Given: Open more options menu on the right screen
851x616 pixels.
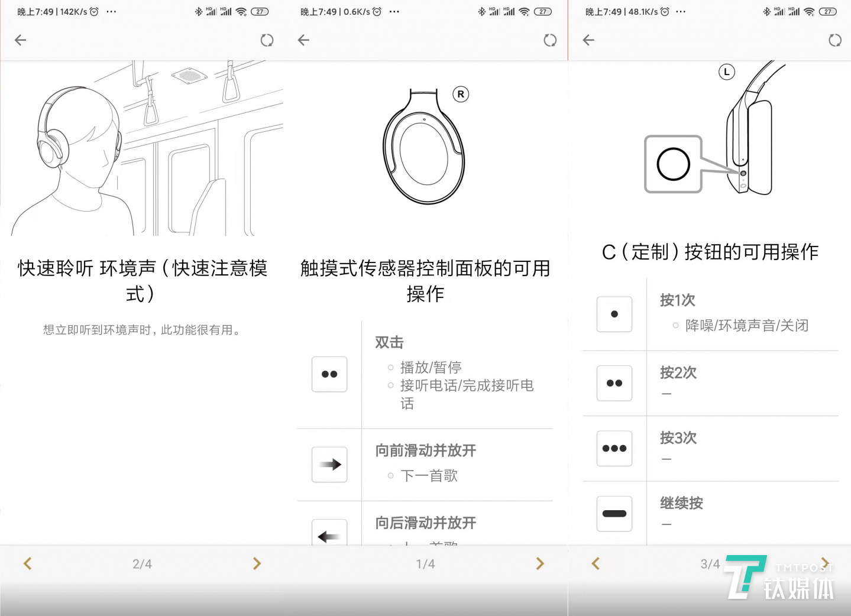Looking at the screenshot, I should point(681,11).
